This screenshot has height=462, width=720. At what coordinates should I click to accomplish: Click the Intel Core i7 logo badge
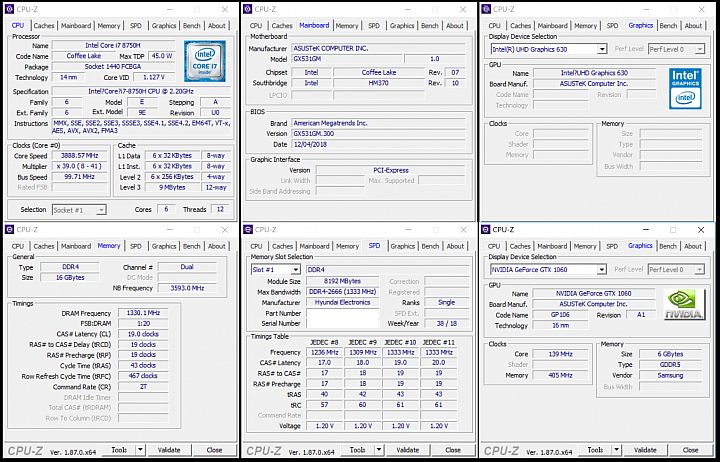point(205,61)
